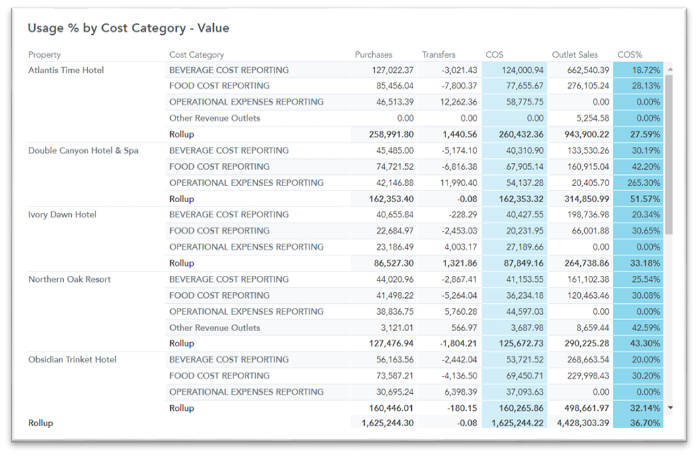Click COS value 58,775.75
Viewport: 698px width, 456px height.
(524, 102)
